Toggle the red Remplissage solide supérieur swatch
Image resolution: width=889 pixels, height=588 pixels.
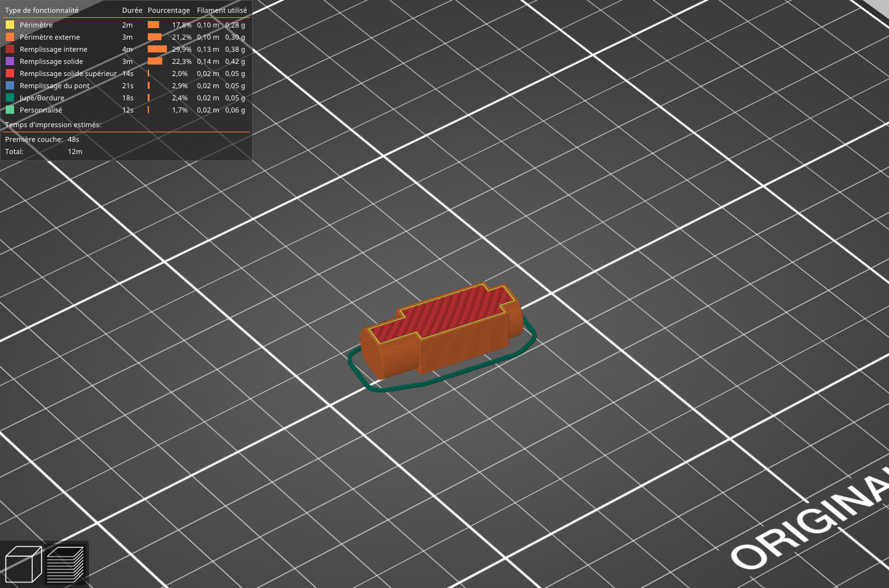click(x=10, y=73)
